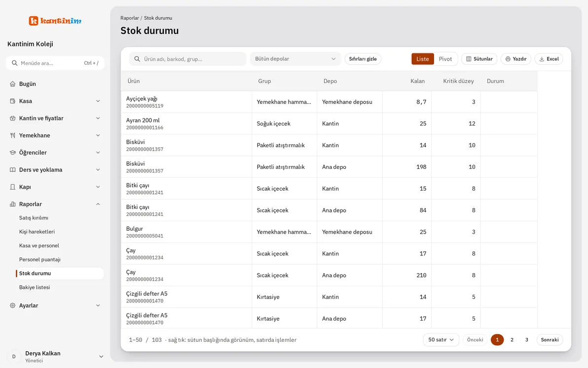
Task: Click the magnifier icon in product search
Action: pos(137,59)
